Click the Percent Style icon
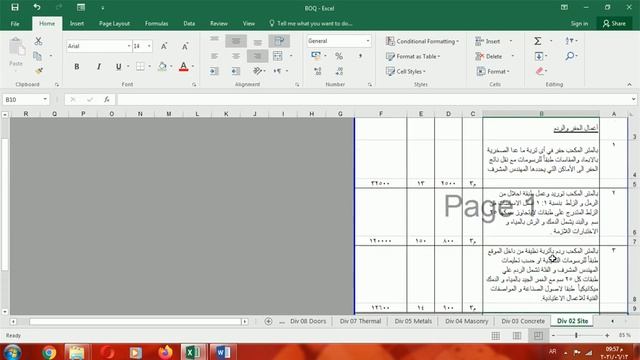The width and height of the screenshot is (640, 360). coord(339,56)
